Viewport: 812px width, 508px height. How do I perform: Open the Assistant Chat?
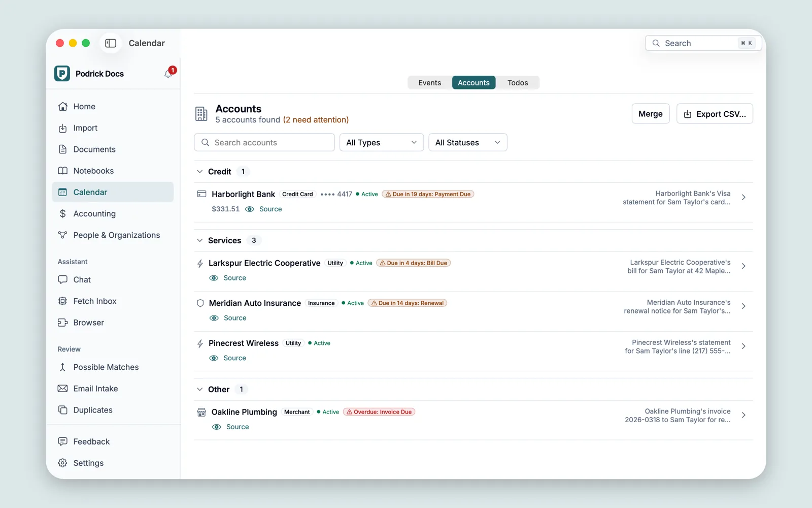coord(113,279)
